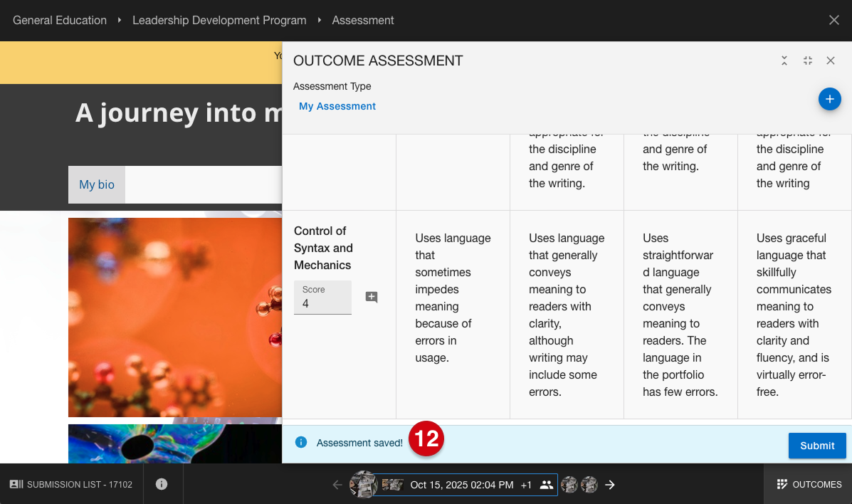Screen dimensions: 852x504
Task: Collapse the Outcome Assessment panel vertically
Action: [x=784, y=61]
